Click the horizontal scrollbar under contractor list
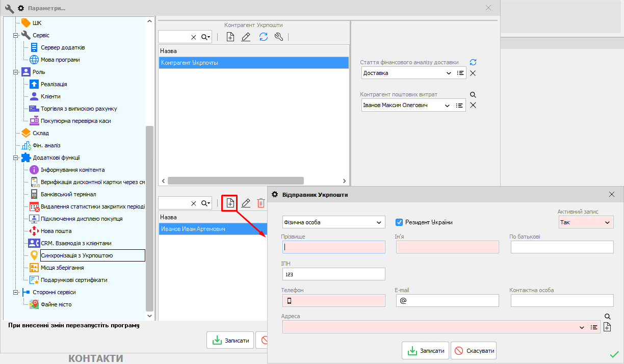This screenshot has width=624, height=364. tap(235, 180)
